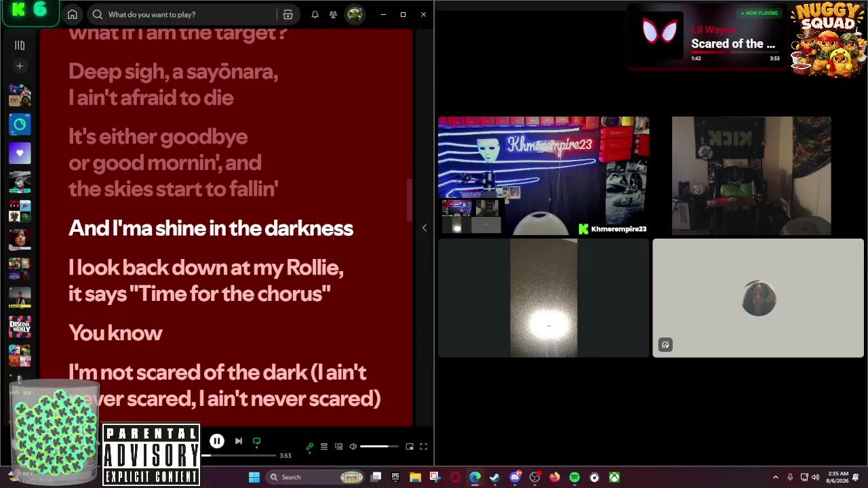Open the Xbox app from the taskbar
The width and height of the screenshot is (868, 488).
(x=614, y=477)
